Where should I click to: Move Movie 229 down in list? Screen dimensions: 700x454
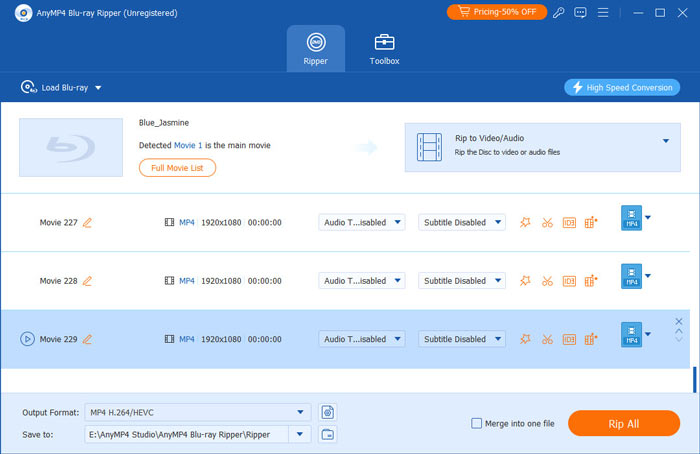tap(679, 340)
